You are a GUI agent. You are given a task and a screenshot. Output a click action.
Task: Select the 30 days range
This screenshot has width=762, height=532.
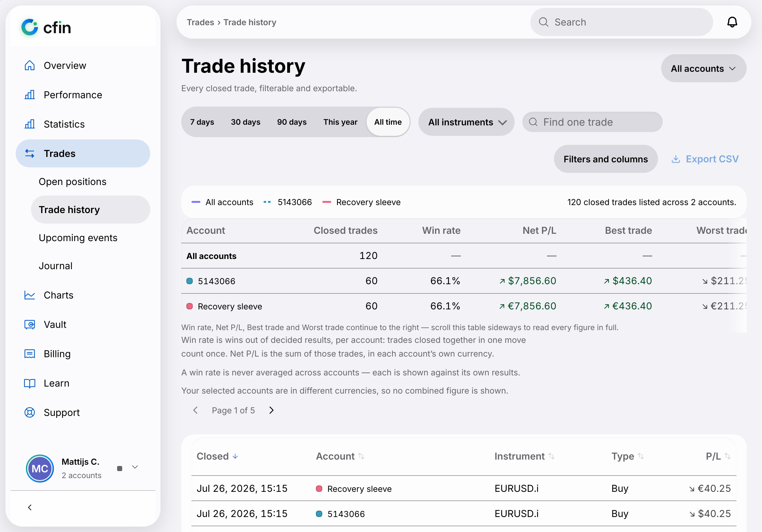[246, 122]
